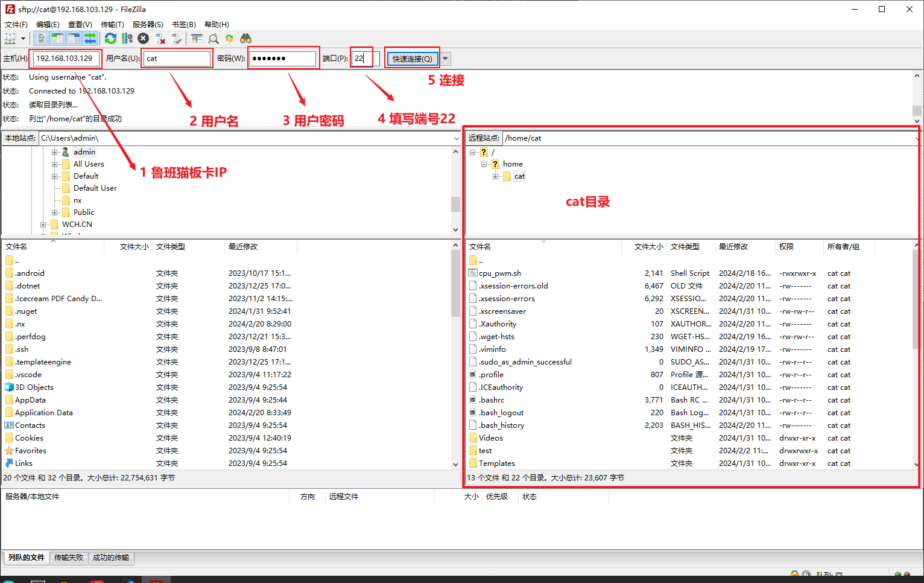
Task: Select .profile remote file icon
Action: tap(473, 375)
